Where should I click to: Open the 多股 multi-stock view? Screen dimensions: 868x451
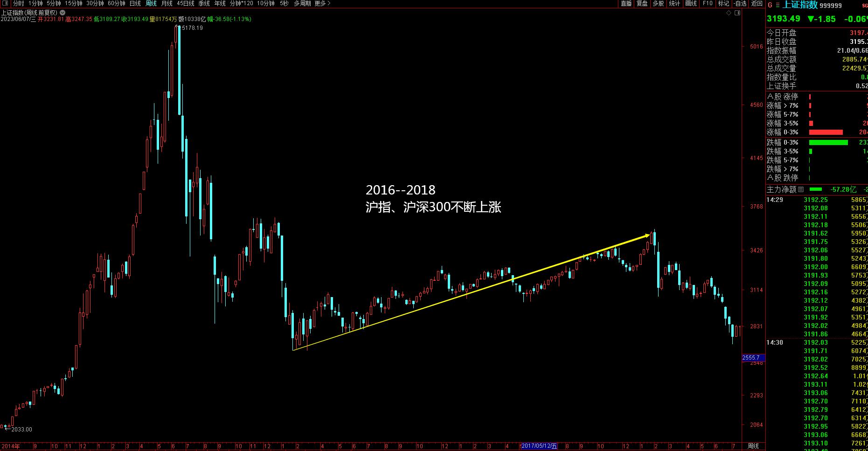[x=658, y=3]
